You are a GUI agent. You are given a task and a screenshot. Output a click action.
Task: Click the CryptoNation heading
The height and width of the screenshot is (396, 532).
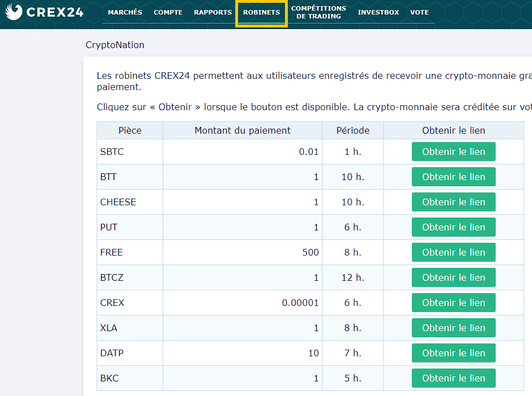point(115,45)
